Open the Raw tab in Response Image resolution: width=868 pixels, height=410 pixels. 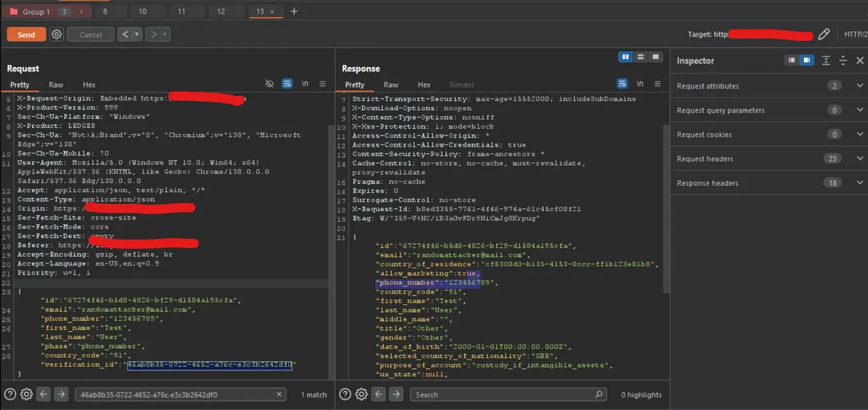tap(391, 84)
